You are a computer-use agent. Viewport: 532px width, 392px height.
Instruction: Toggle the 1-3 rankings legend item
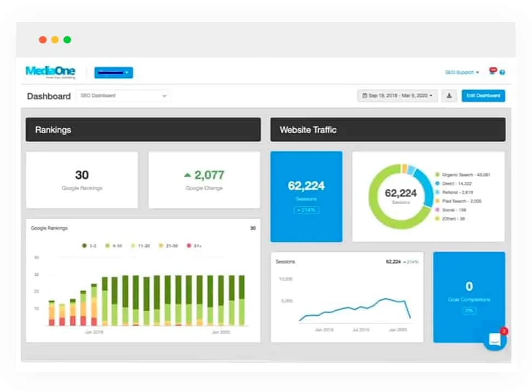click(89, 246)
